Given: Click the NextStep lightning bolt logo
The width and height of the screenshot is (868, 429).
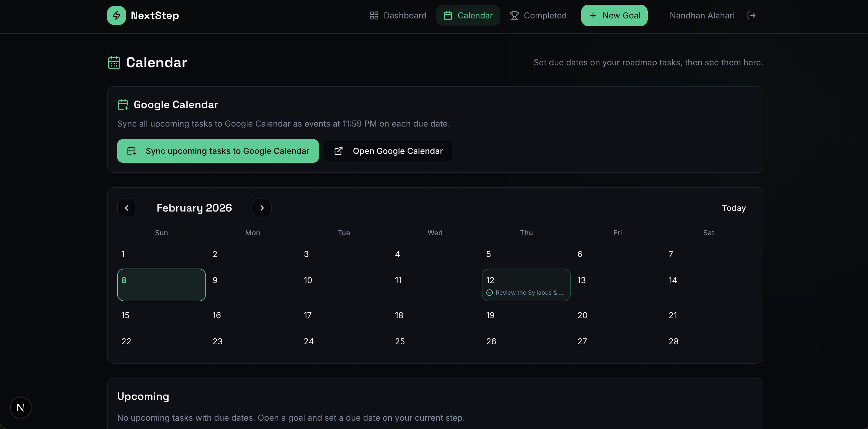Looking at the screenshot, I should 116,15.
